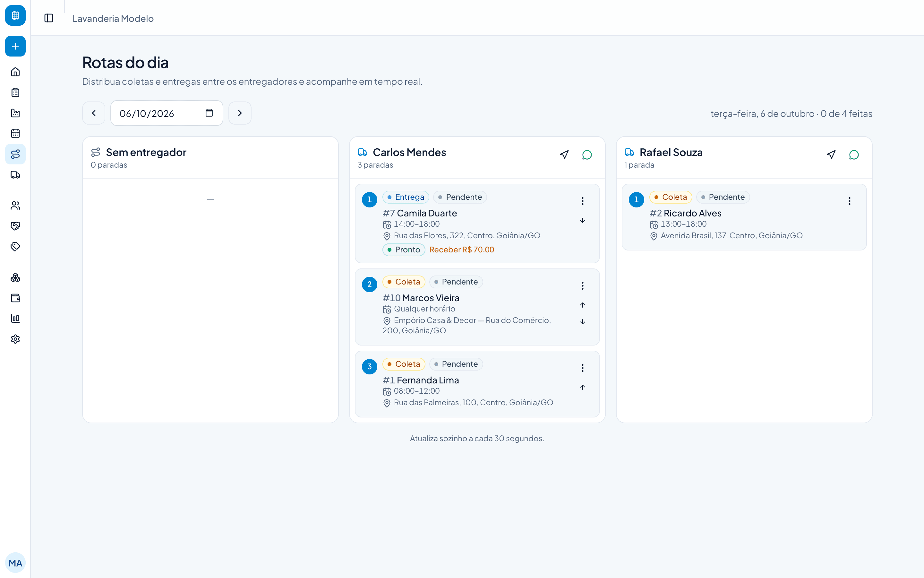Click the 06/10/2026 date input field
924x578 pixels.
tap(167, 113)
